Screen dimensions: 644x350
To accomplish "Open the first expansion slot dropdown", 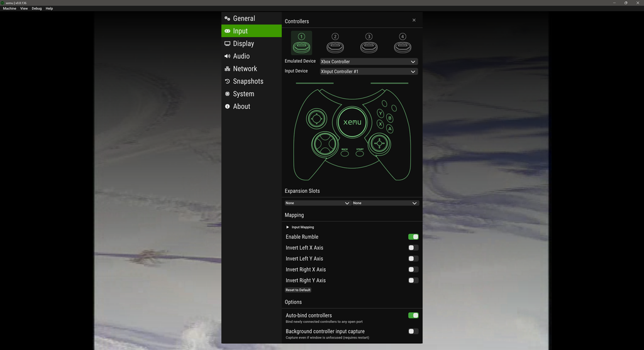I will pos(318,203).
